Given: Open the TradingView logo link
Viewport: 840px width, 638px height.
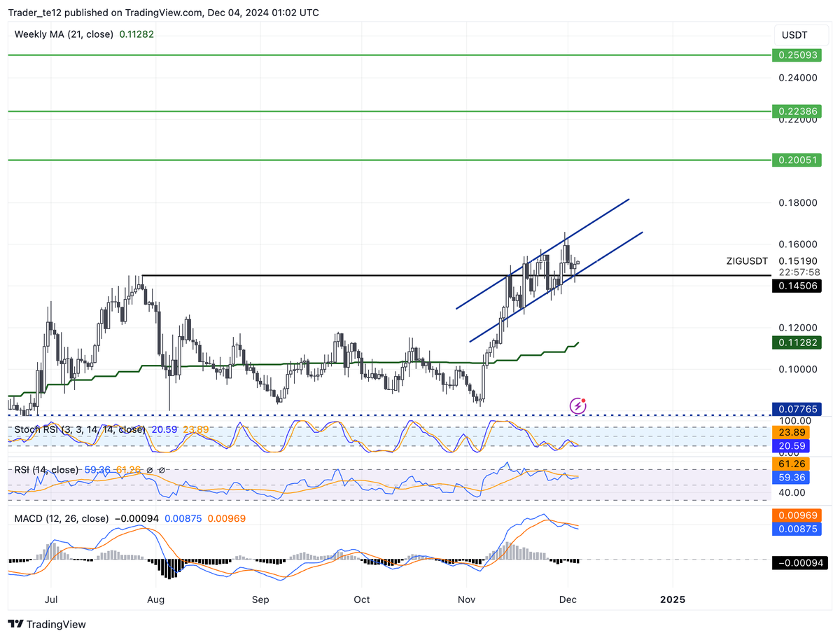Looking at the screenshot, I should [47, 624].
